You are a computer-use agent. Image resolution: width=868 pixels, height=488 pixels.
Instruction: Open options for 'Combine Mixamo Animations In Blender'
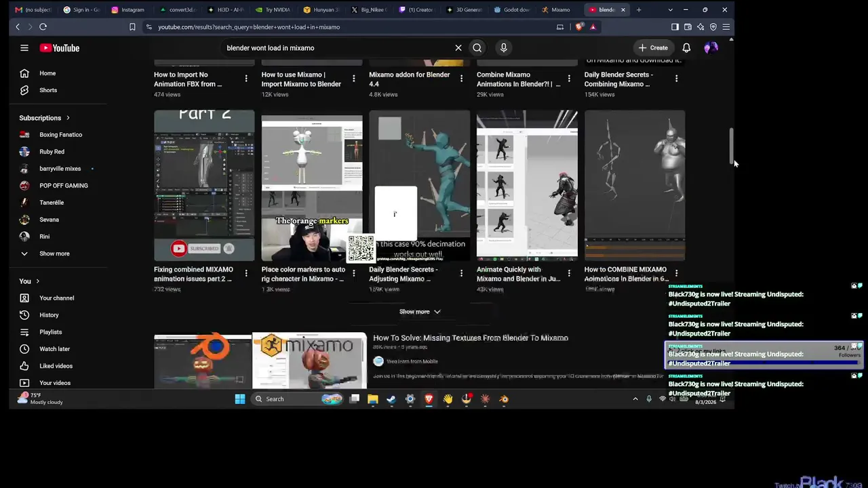[569, 79]
